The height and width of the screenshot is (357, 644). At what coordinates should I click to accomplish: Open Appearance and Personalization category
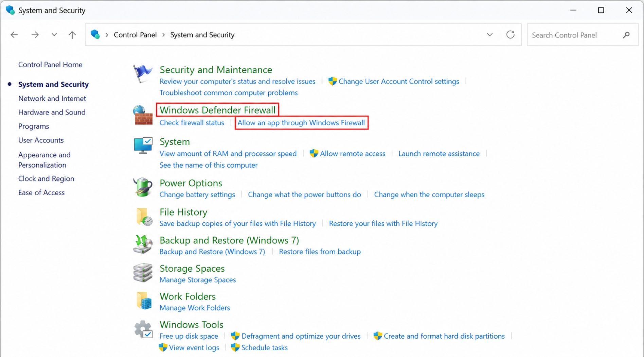click(x=44, y=160)
